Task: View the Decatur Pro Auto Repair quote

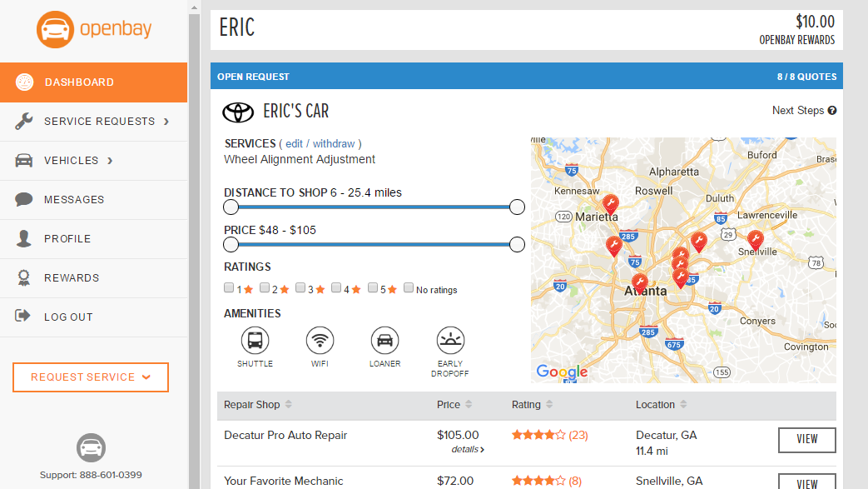Action: click(806, 440)
